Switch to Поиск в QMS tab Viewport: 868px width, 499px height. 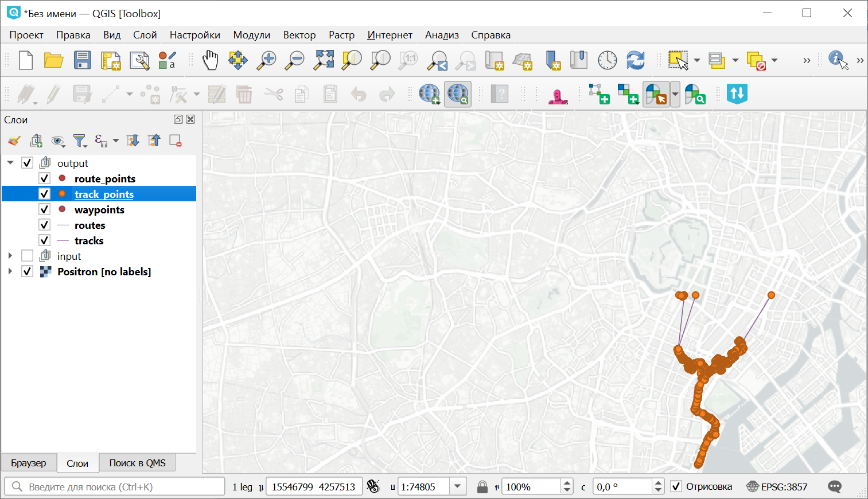tap(138, 463)
